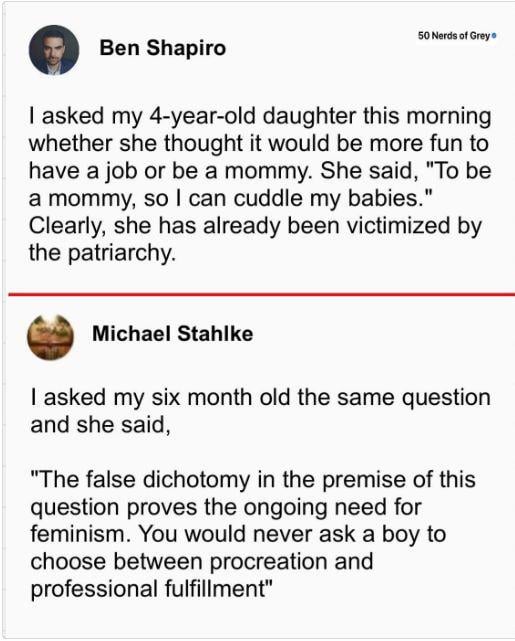The width and height of the screenshot is (515, 641).
Task: Click the 'Clearly, she has already been victimized' line
Action: pos(255,226)
